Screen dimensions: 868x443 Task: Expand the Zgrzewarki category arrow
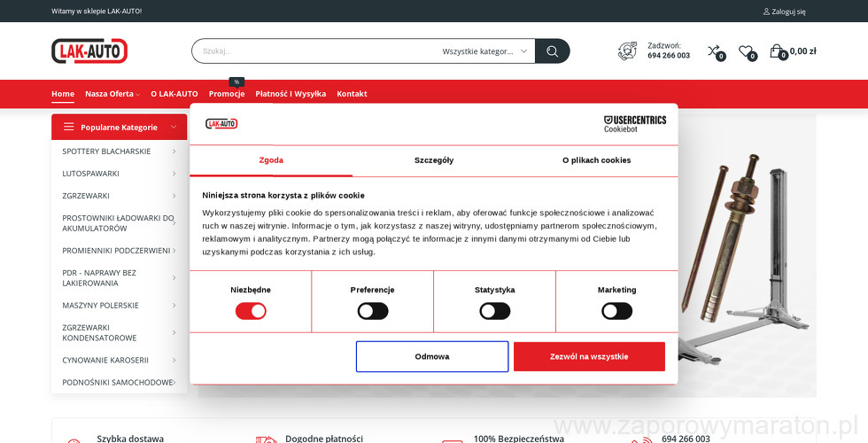click(x=174, y=196)
